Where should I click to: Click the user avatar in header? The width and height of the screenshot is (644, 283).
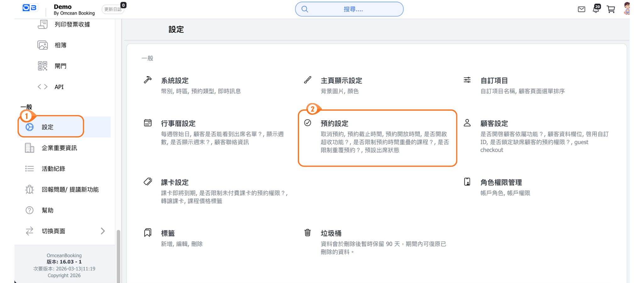[x=626, y=8]
